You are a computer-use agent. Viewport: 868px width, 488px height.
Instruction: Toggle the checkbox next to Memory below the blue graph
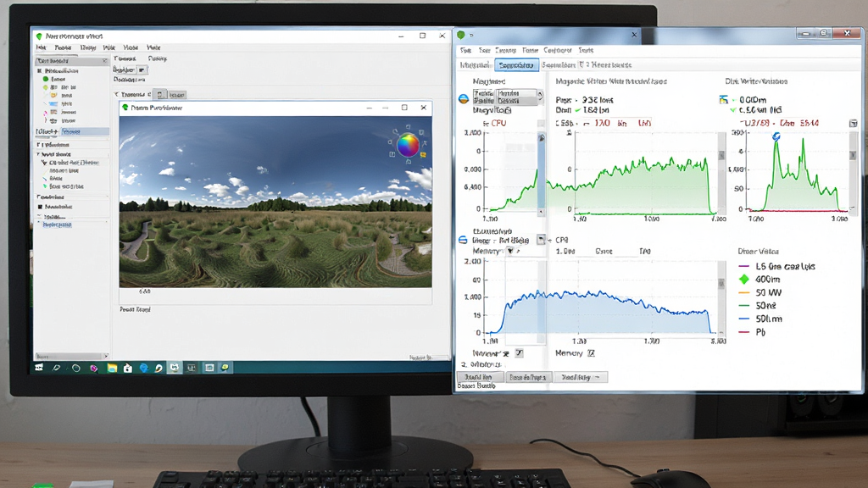click(591, 353)
